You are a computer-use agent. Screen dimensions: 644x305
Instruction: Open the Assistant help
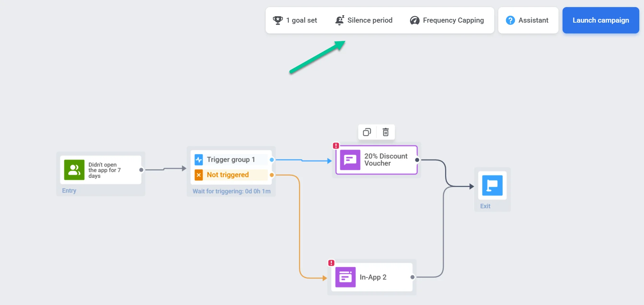(x=527, y=20)
